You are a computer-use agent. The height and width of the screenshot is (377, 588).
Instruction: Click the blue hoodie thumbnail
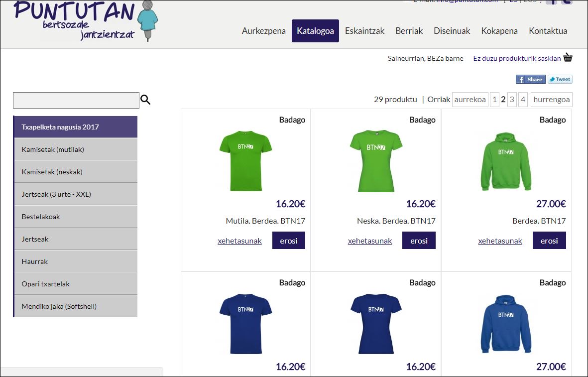click(x=506, y=324)
